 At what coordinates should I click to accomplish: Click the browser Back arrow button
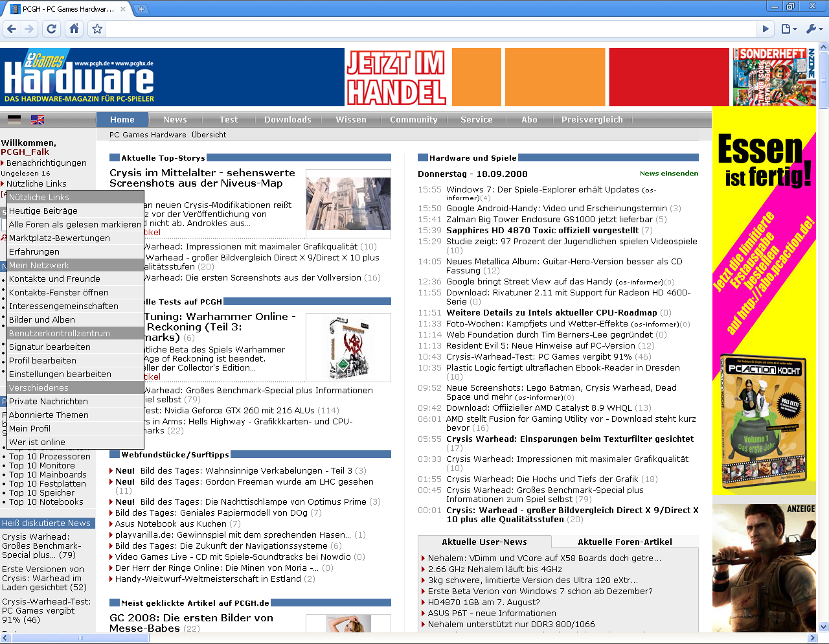point(12,29)
